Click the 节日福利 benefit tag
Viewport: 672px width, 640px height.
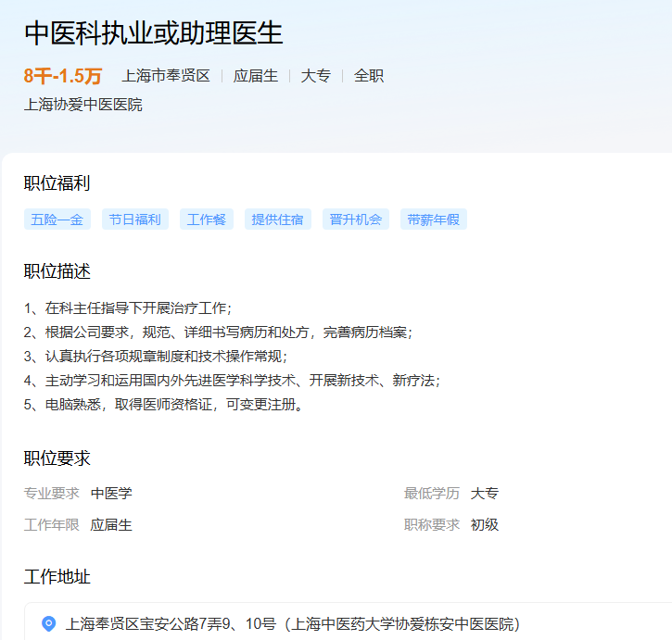click(135, 220)
